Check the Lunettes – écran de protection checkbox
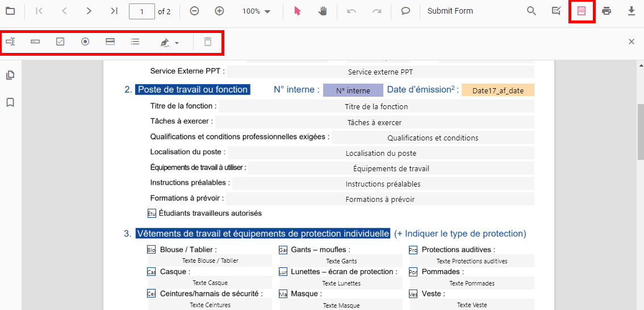The height and width of the screenshot is (310, 644). coord(283,272)
